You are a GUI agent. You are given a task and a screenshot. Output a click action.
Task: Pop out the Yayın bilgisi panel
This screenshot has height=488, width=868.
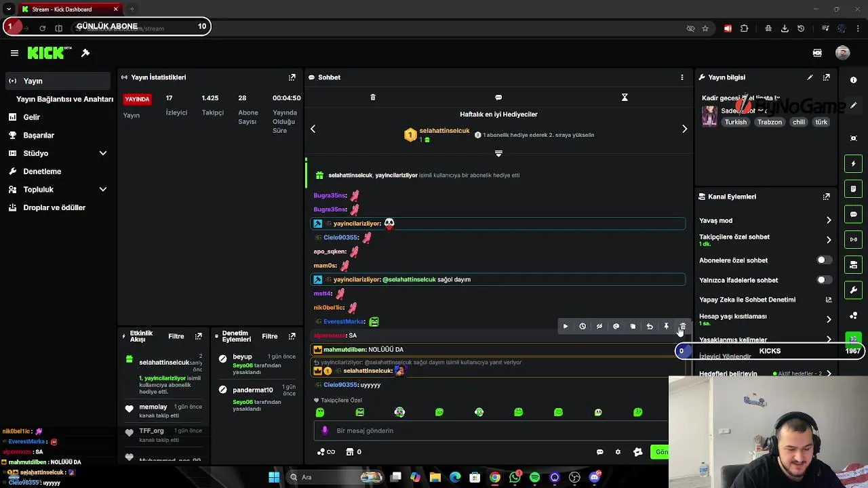click(826, 77)
